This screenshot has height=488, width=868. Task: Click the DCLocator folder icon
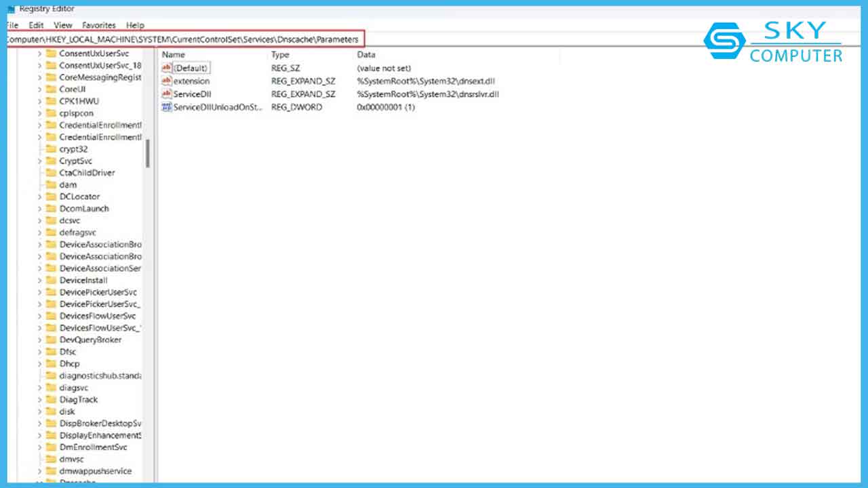[51, 197]
